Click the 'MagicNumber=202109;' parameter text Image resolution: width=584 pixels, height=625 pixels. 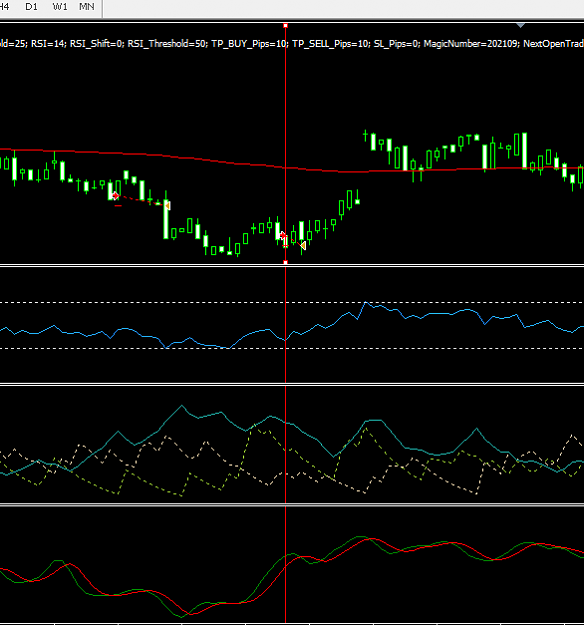point(471,44)
